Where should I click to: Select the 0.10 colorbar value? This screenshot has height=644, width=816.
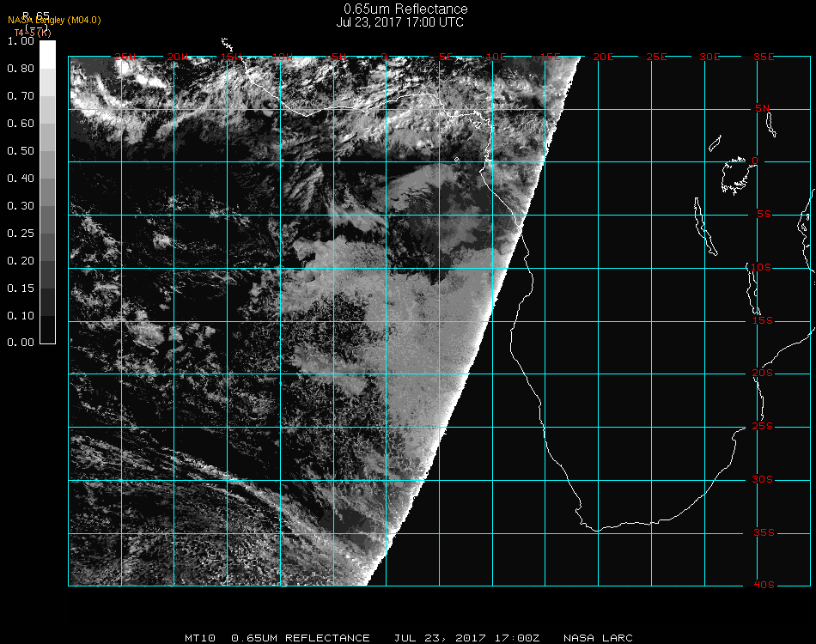pyautogui.click(x=21, y=316)
